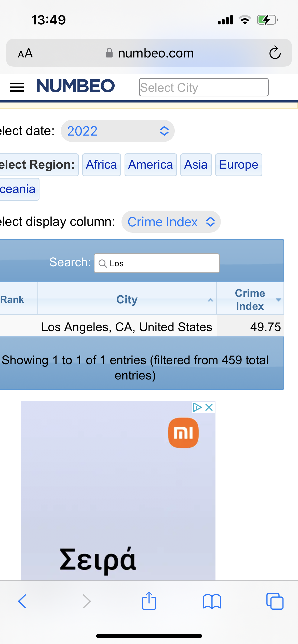This screenshot has height=644, width=298.
Task: Open the 2022 date dropdown
Action: [x=118, y=131]
